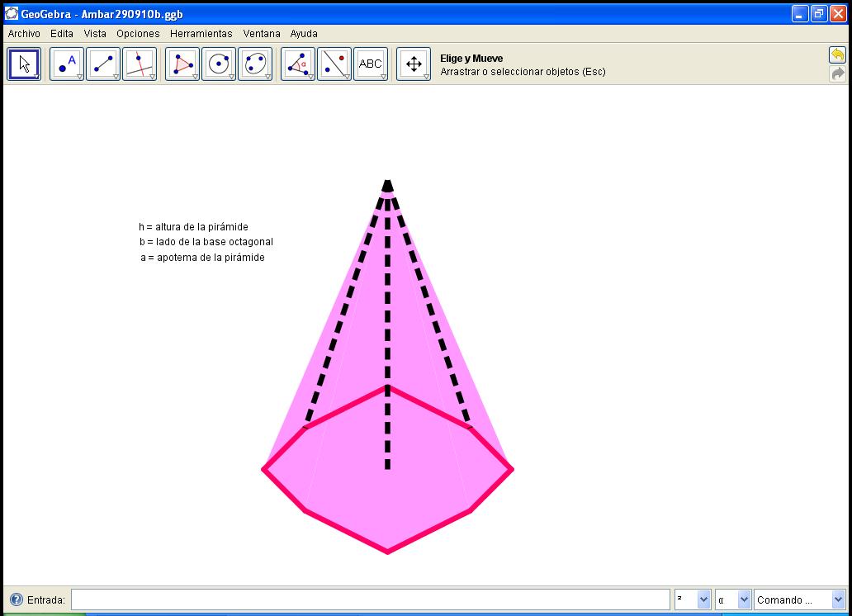Select the Angle measurement tool
This screenshot has height=616, width=852.
point(297,64)
